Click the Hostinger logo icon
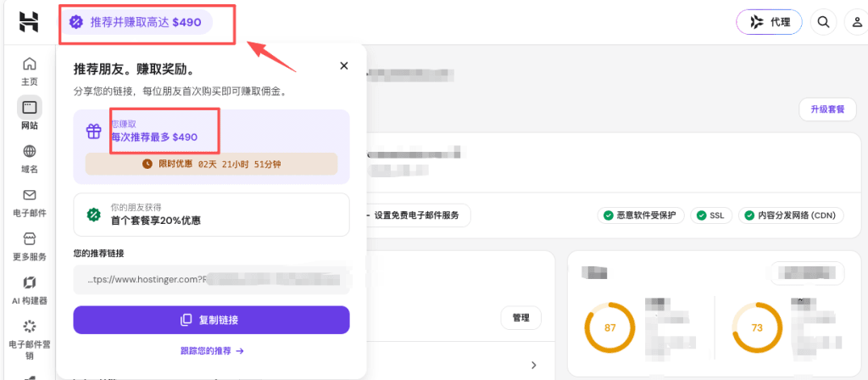Image resolution: width=868 pixels, height=380 pixels. 29,22
